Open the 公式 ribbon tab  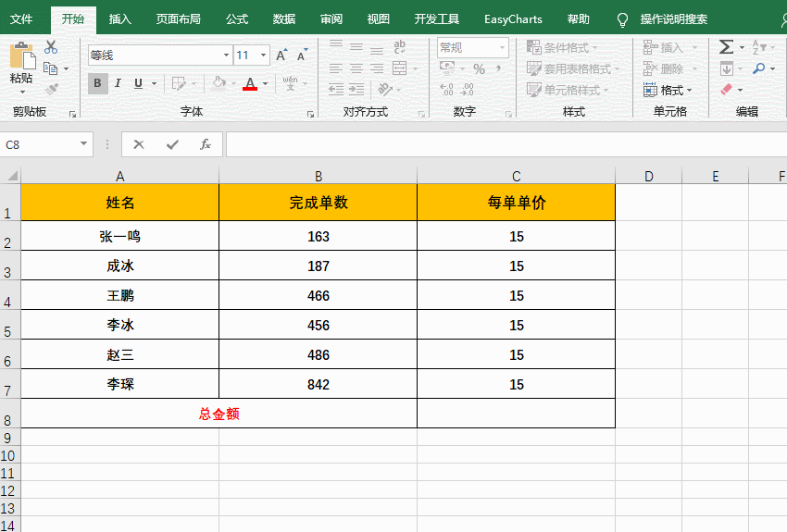click(237, 19)
